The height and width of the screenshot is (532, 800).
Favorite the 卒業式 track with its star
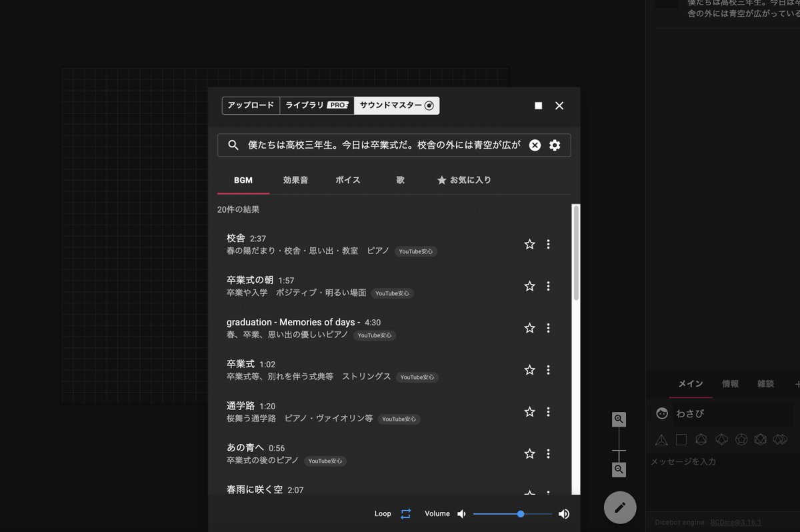(x=529, y=369)
